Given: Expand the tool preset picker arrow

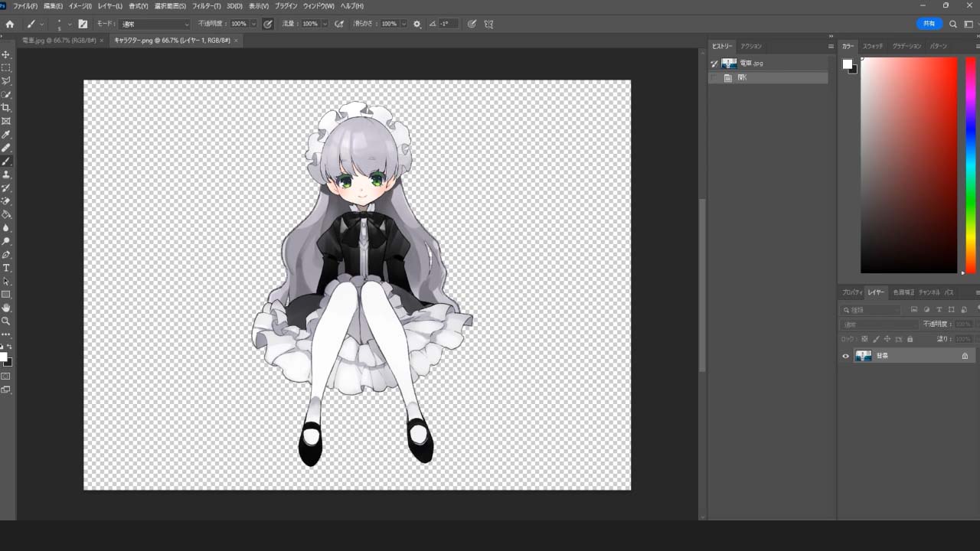Looking at the screenshot, I should pos(41,24).
